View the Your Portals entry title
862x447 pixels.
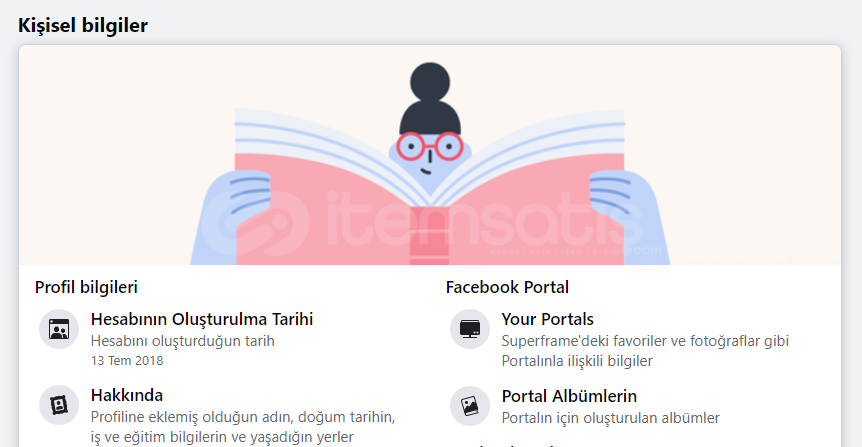tap(548, 319)
